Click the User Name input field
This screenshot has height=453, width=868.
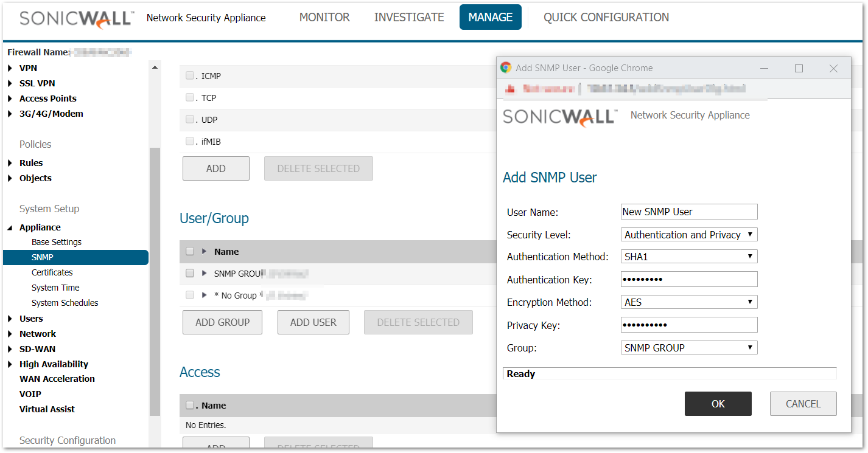tap(689, 212)
